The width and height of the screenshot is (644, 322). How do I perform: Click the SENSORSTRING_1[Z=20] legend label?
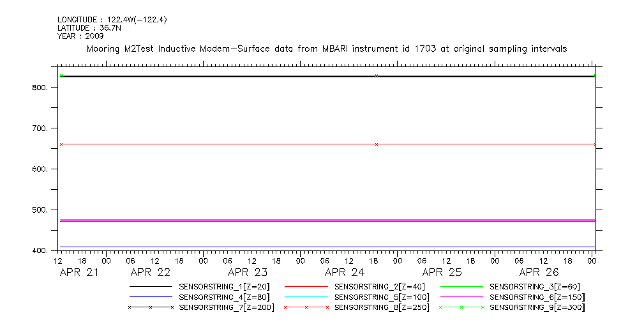(227, 287)
